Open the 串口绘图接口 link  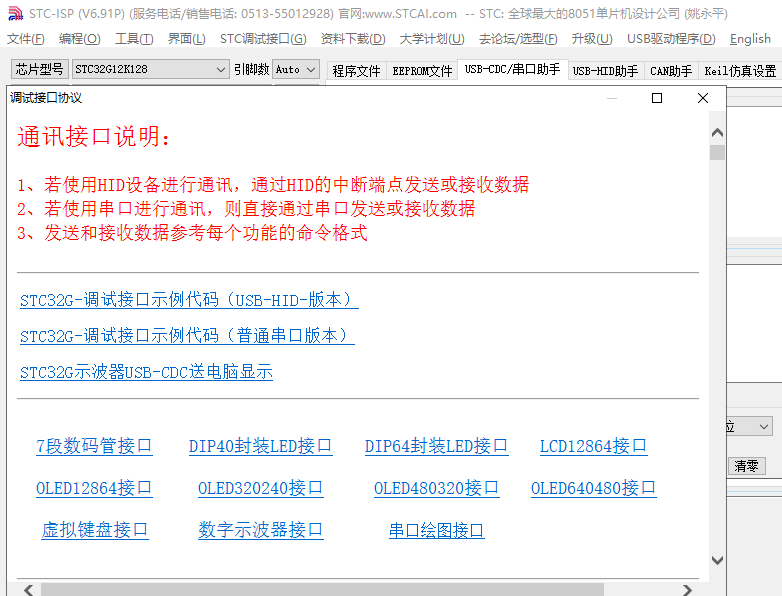point(436,531)
